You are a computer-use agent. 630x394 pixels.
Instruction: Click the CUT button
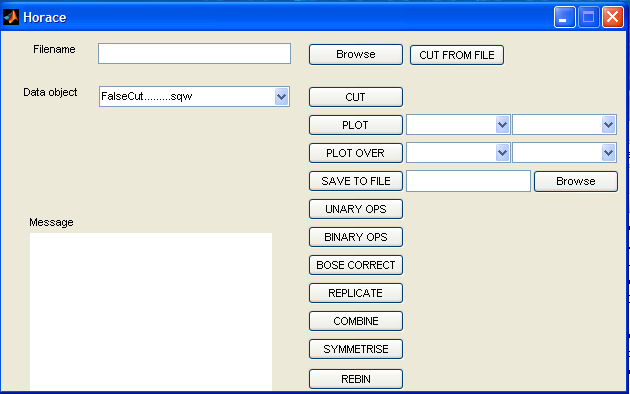(356, 97)
